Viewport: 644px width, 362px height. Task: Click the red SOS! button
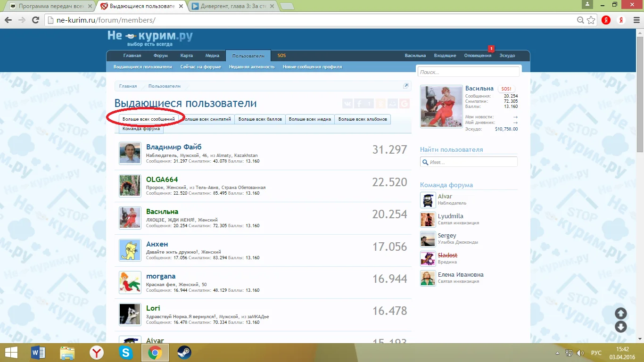(506, 89)
